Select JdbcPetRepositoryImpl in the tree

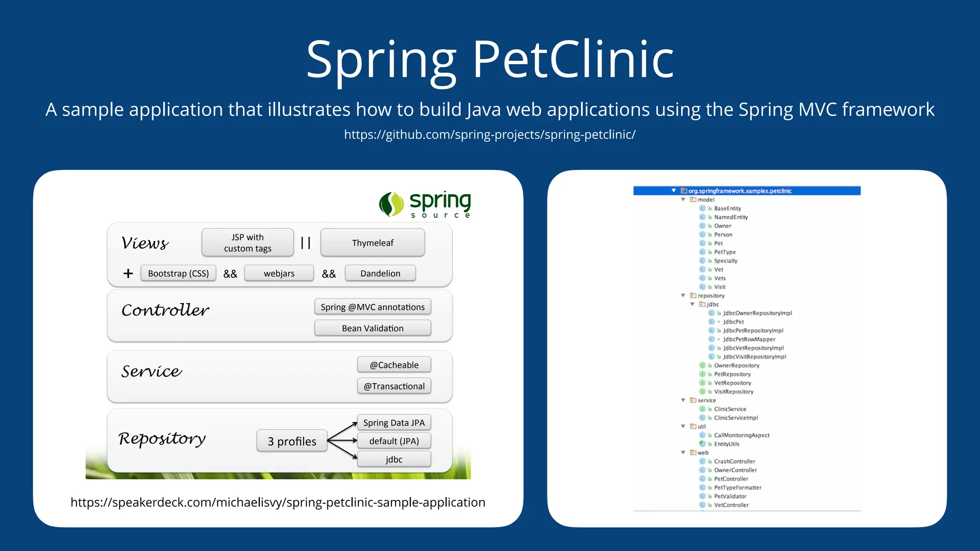pyautogui.click(x=753, y=331)
